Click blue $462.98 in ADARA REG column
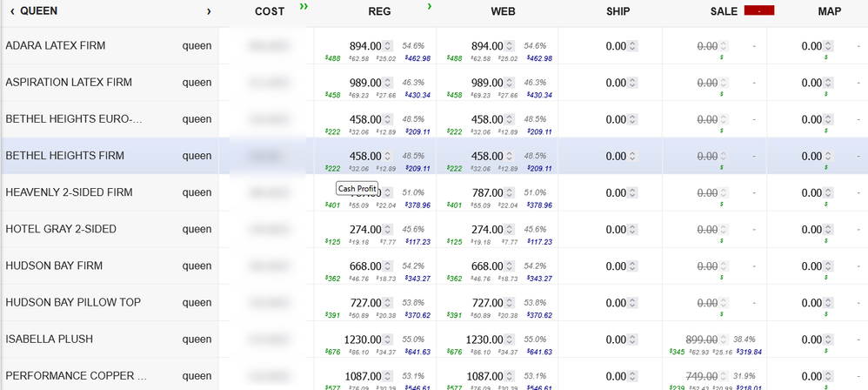 [417, 58]
